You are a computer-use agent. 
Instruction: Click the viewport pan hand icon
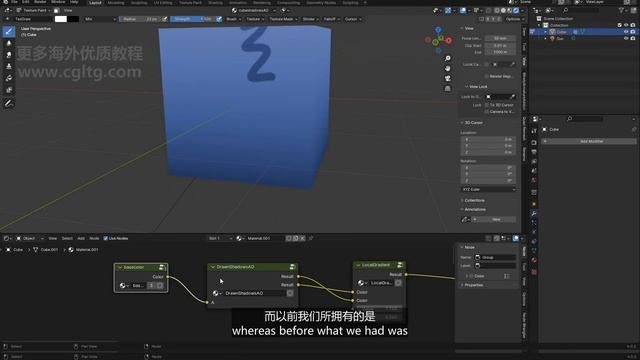coord(448,68)
